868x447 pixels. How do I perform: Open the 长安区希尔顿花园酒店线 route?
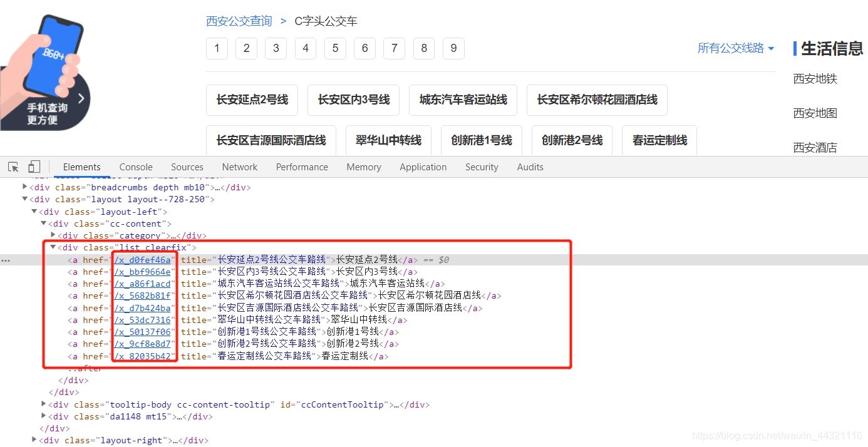coord(597,100)
